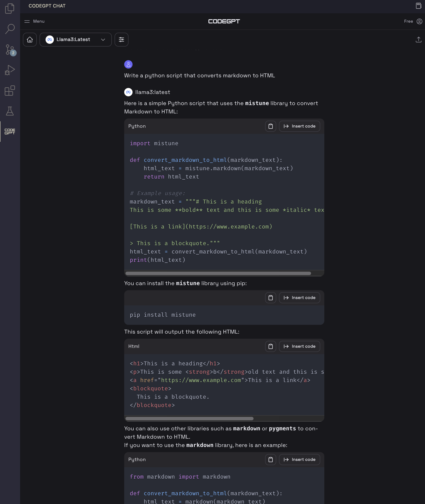This screenshot has width=425, height=504.
Task: Click the 'pip install mistune' command text
Action: click(x=163, y=315)
